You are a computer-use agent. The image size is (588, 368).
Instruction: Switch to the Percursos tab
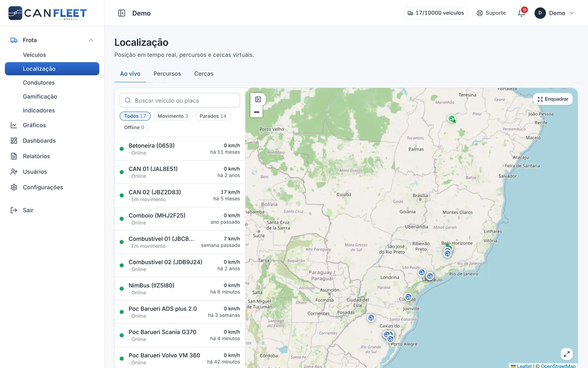coord(167,74)
